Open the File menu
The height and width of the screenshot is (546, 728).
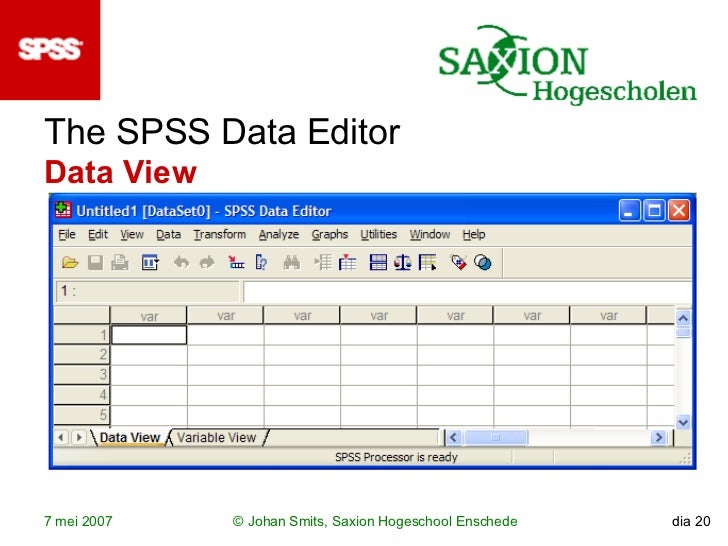pyautogui.click(x=67, y=234)
